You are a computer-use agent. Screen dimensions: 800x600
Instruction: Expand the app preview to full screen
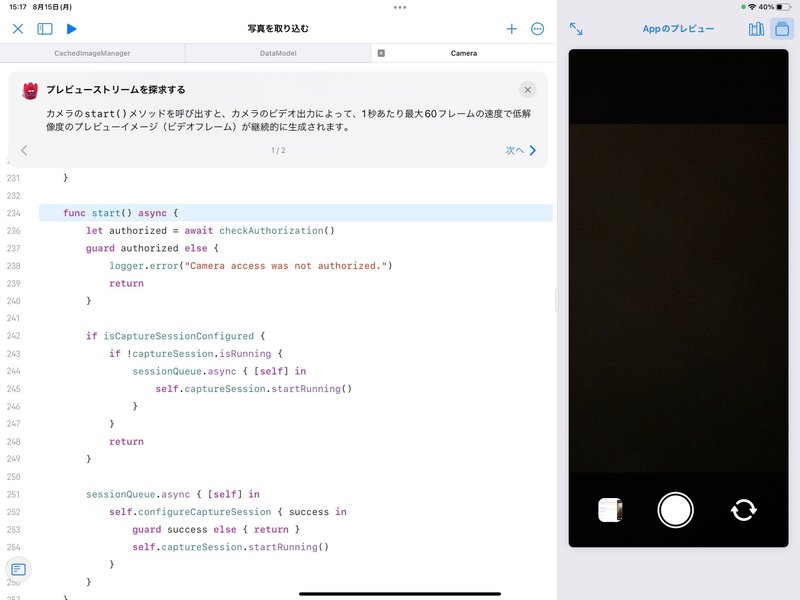tap(576, 29)
